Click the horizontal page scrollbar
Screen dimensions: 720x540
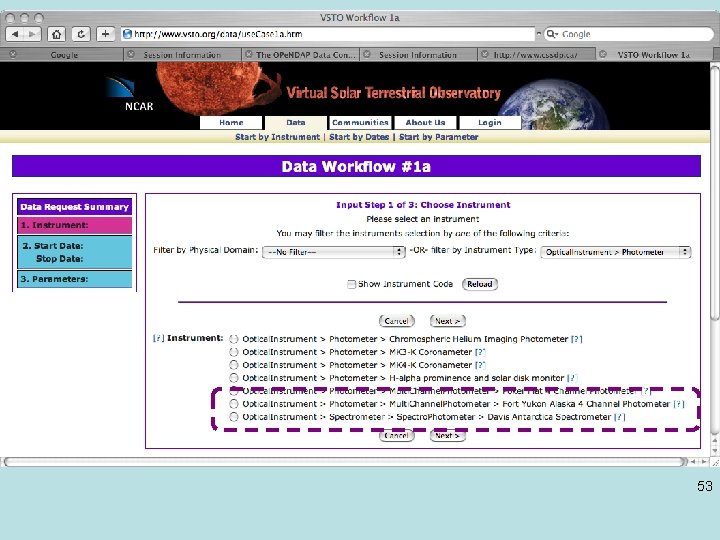(x=346, y=462)
